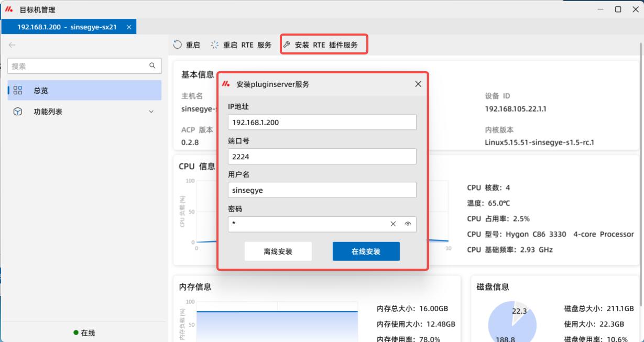Click the 用户名 input field

coord(322,190)
